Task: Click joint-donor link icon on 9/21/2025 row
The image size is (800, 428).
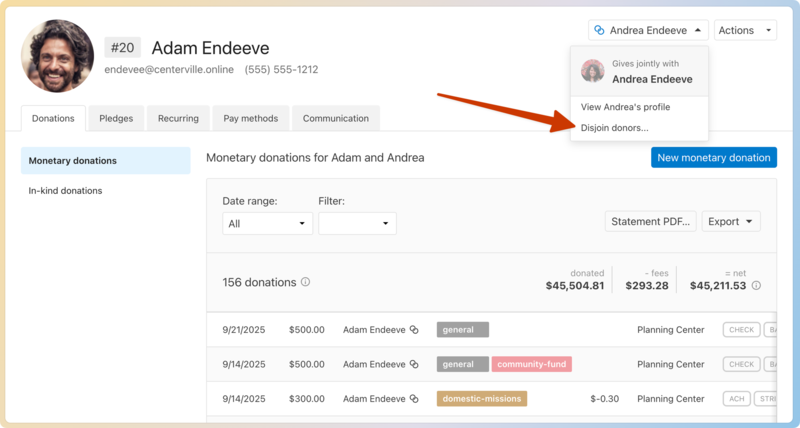Action: coord(412,330)
